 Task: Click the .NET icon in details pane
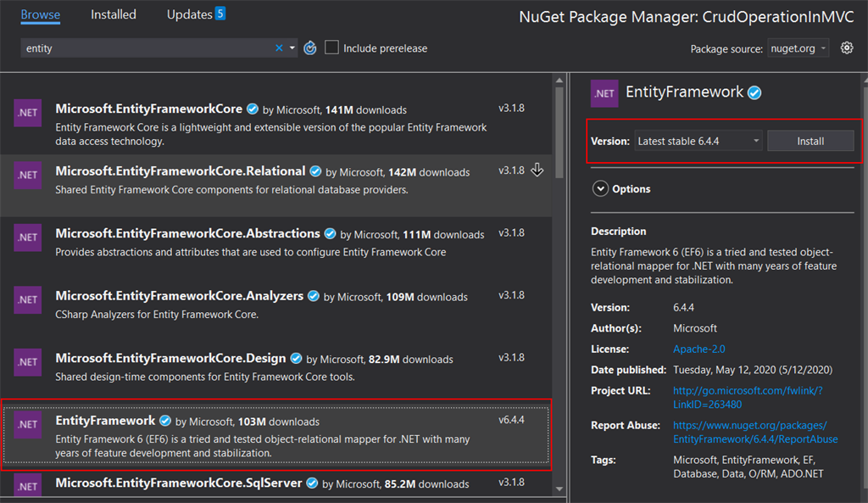[604, 94]
